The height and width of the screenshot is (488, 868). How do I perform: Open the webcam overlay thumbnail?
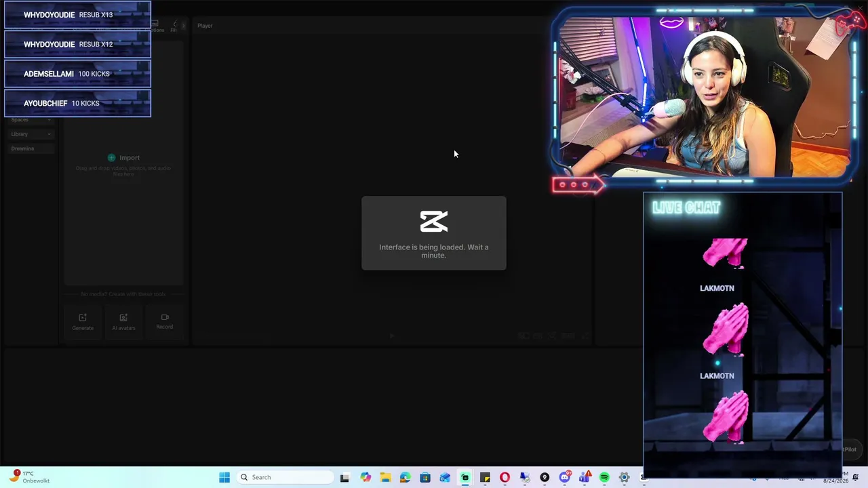705,98
